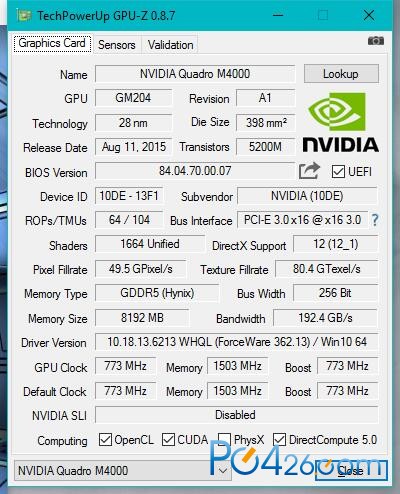Click the NVIDIA logo image
This screenshot has width=400, height=494.
[x=340, y=122]
